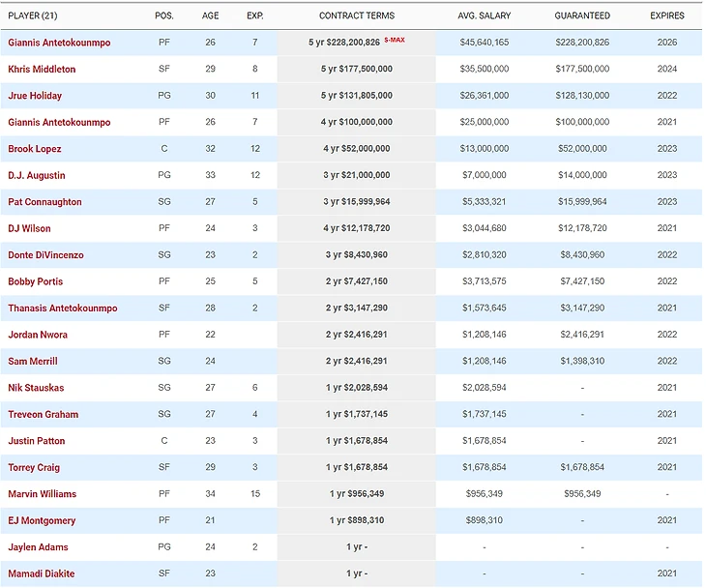Sort by the Pos. column header
Image resolution: width=706 pixels, height=588 pixels.
point(164,16)
